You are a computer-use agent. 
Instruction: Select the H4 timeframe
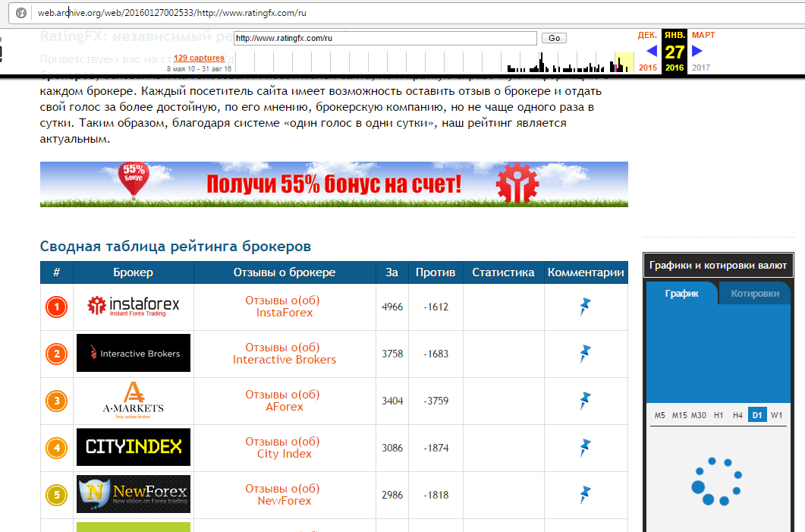coord(737,415)
